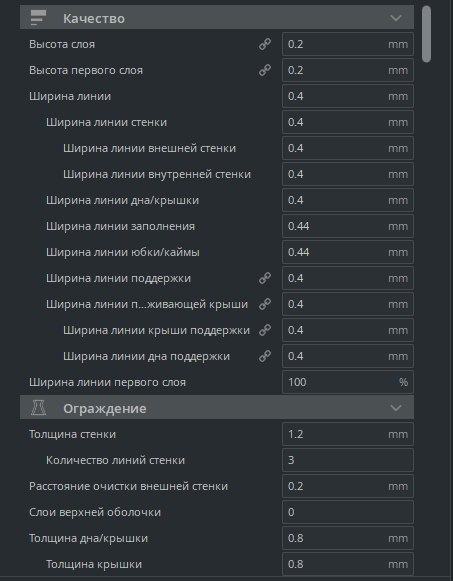Edit the Ширина линии value field
The image size is (453, 581).
pos(348,96)
